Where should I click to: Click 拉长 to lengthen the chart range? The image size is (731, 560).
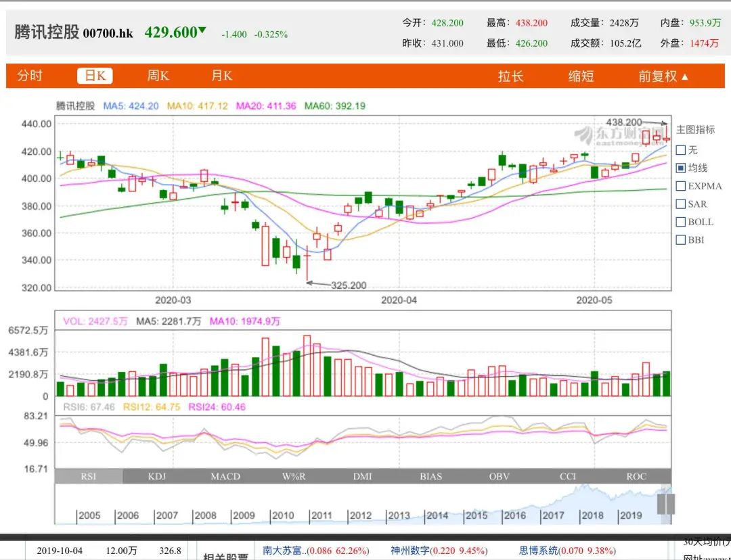510,76
